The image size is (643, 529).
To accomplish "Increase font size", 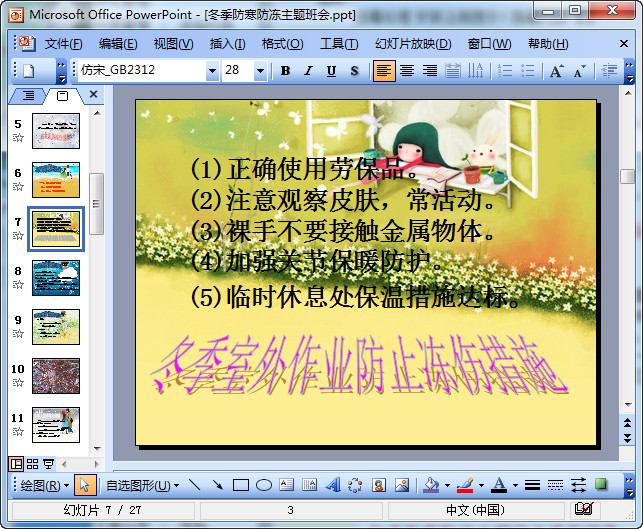I will click(556, 71).
